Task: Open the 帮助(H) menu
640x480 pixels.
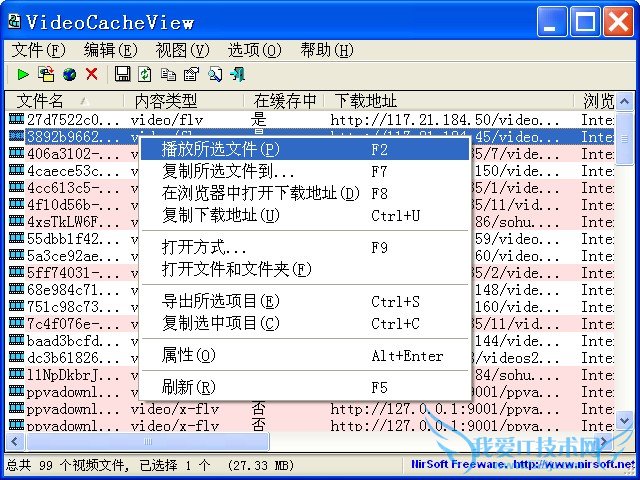Action: tap(327, 50)
